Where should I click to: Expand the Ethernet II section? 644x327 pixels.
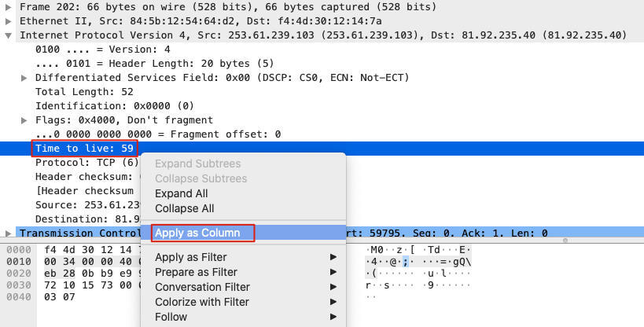[9, 21]
